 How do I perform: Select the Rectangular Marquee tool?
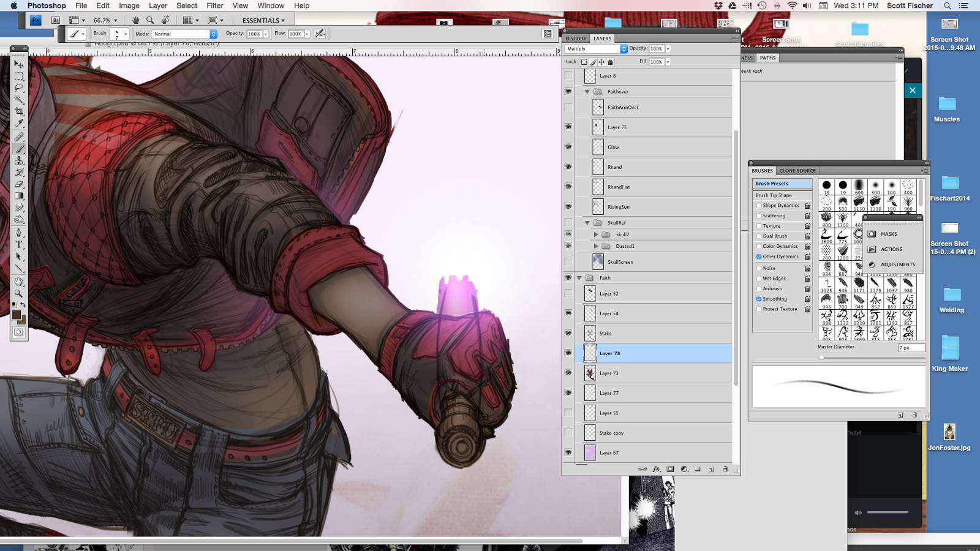click(19, 76)
